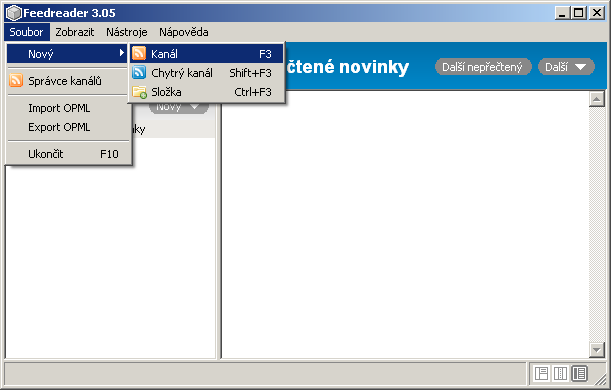Pick the Složka folder icon
611x390 pixels.
[139, 92]
